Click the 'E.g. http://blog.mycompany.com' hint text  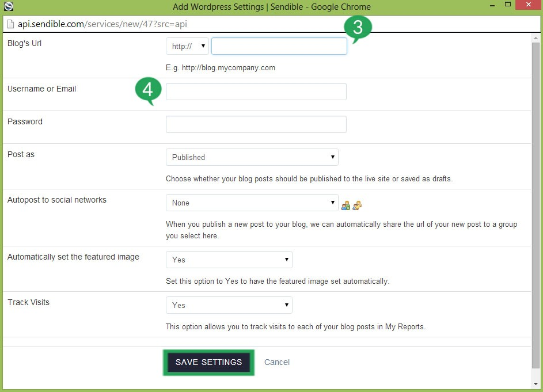pyautogui.click(x=220, y=68)
